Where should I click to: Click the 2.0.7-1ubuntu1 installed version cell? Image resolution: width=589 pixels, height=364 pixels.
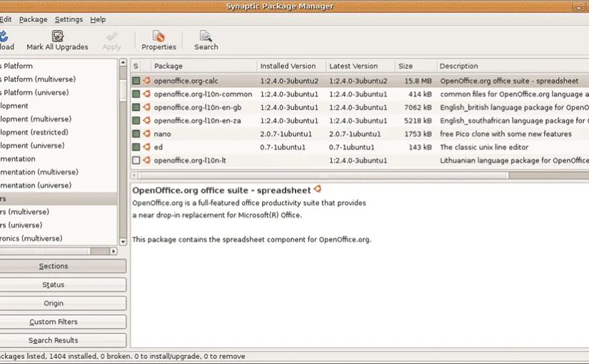click(286, 134)
